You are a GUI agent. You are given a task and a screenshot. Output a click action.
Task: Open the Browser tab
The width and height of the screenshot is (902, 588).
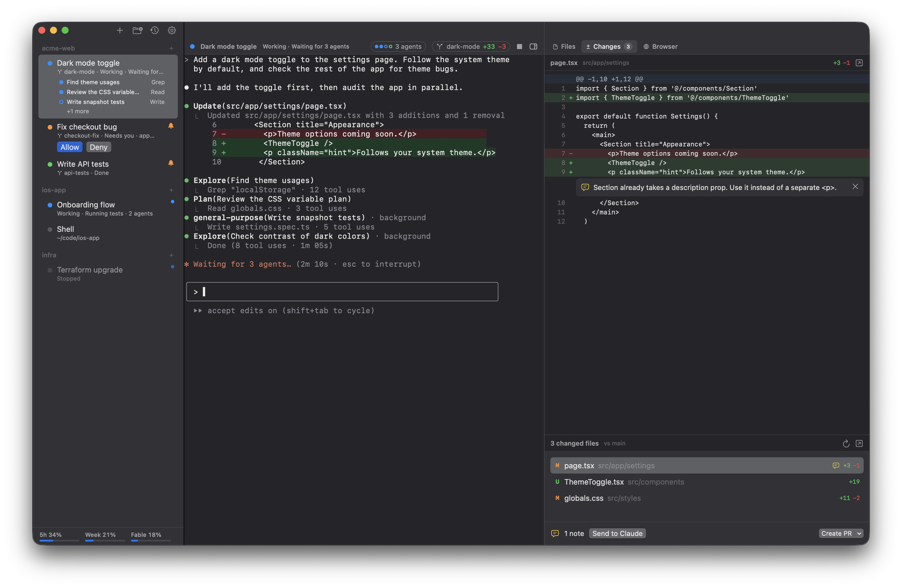point(661,46)
